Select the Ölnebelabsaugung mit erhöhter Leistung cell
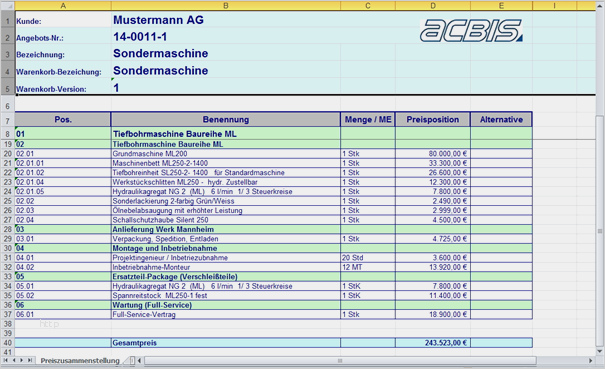The image size is (605, 369). point(226,210)
